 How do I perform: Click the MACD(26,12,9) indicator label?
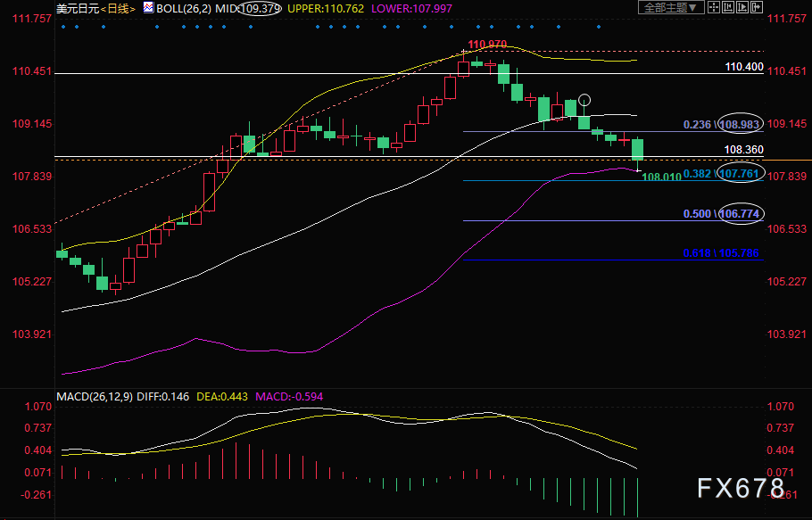(x=95, y=395)
